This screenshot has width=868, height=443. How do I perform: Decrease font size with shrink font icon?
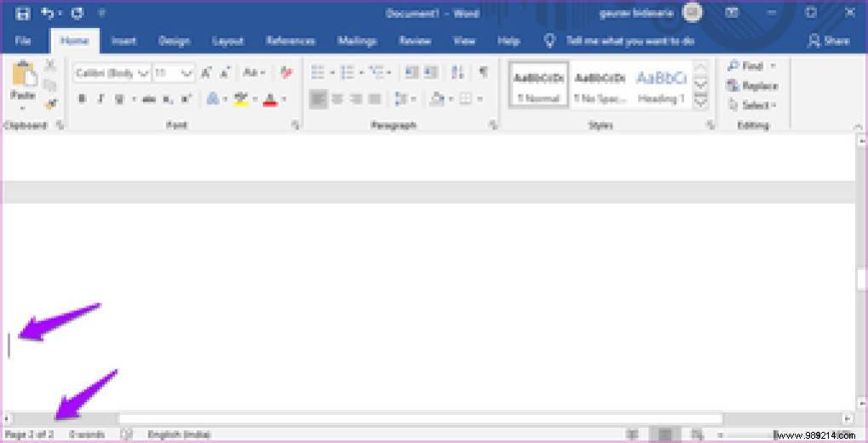(225, 72)
